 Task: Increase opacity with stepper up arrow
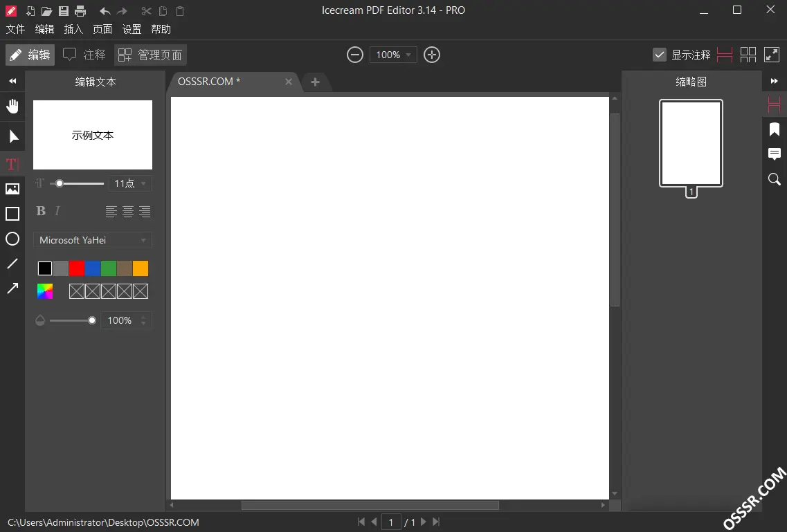coord(143,317)
